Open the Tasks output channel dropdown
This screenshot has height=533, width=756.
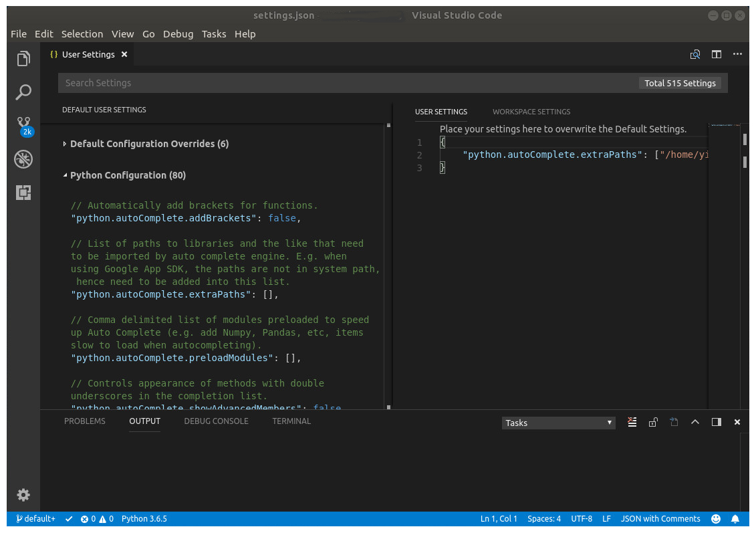click(x=558, y=423)
